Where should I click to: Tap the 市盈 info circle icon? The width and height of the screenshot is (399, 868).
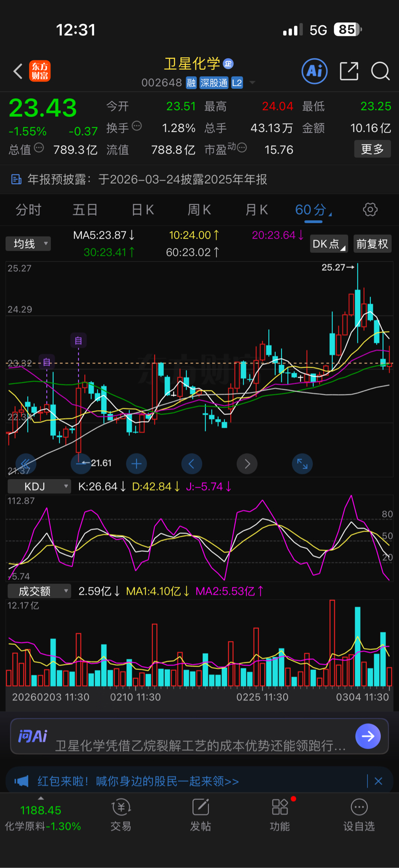click(x=242, y=148)
